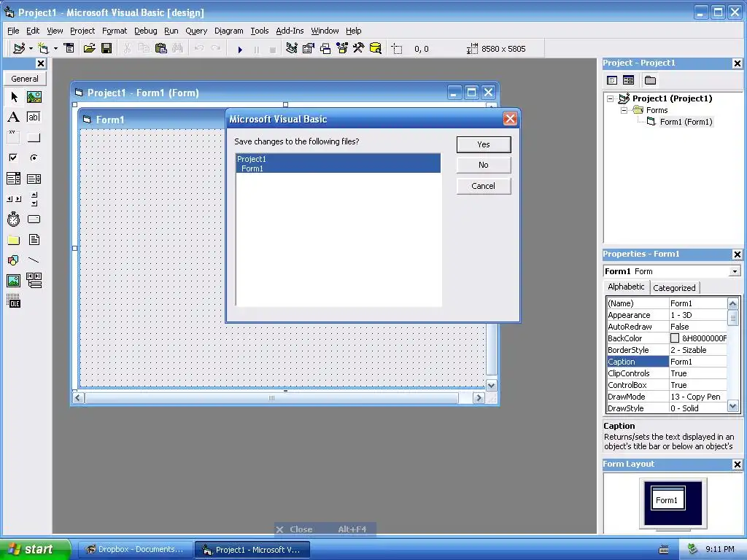Select the ComboBox tool in the toolbox
Screen dimensions: 747x560
tap(14, 179)
